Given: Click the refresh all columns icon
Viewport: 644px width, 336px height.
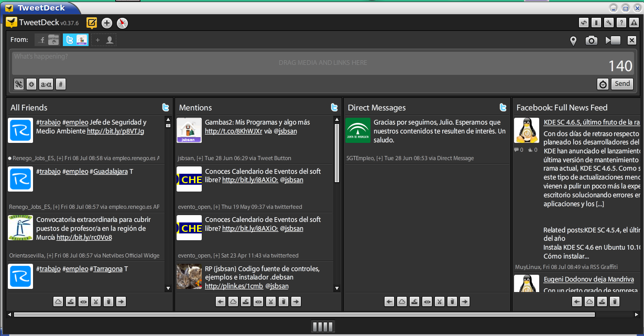Looking at the screenshot, I should click(583, 23).
